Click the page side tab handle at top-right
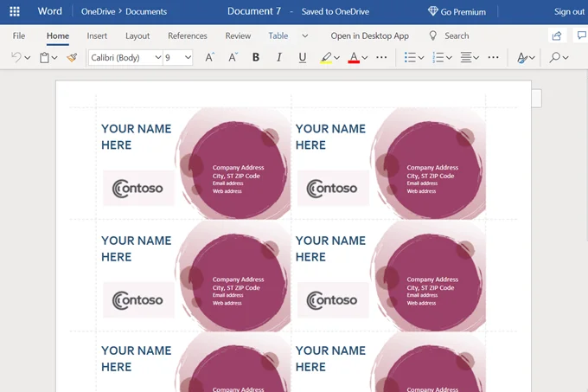This screenshot has height=392, width=588. point(536,99)
